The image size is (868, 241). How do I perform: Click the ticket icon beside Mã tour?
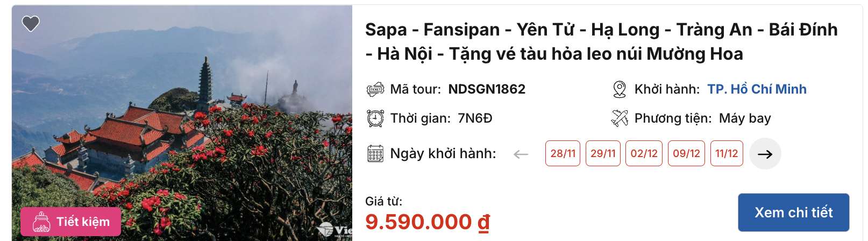pyautogui.click(x=375, y=89)
